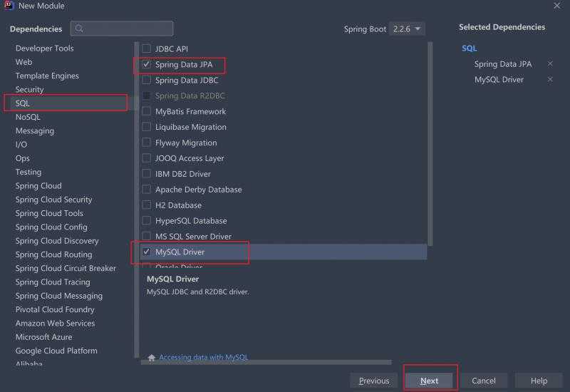570x392 pixels.
Task: Click the Next button
Action: coord(430,381)
